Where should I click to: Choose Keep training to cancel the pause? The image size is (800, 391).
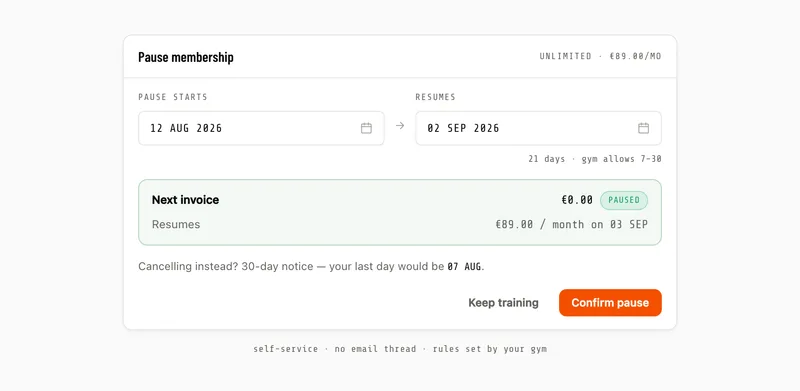pyautogui.click(x=503, y=303)
